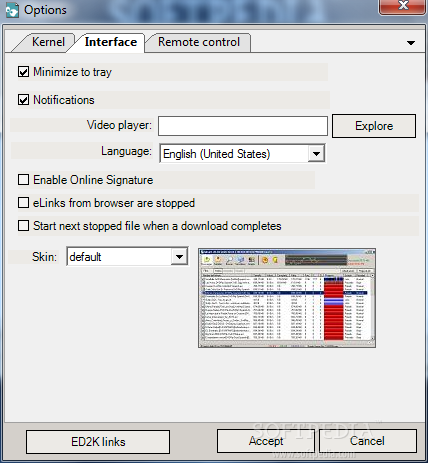Open the tab overflow arrow menu
Viewport: 428px width, 463px height.
(411, 43)
